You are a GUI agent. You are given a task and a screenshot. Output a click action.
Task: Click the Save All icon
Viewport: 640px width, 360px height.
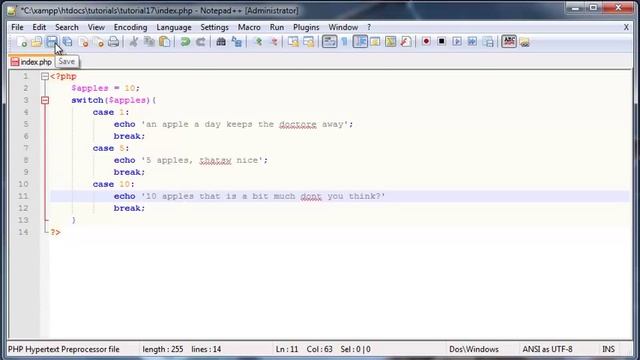click(67, 42)
